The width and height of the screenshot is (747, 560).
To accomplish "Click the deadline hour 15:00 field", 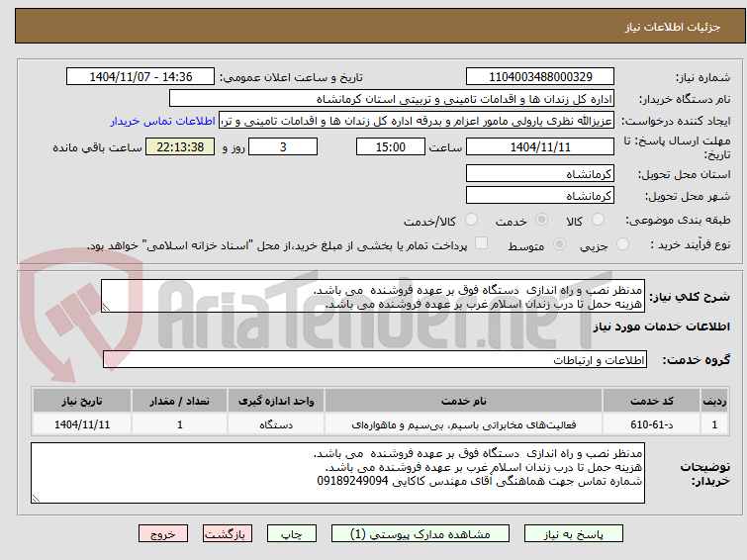I will tap(391, 146).
